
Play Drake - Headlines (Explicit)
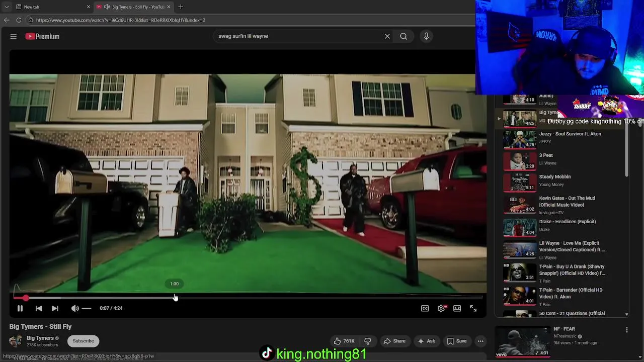(568, 222)
